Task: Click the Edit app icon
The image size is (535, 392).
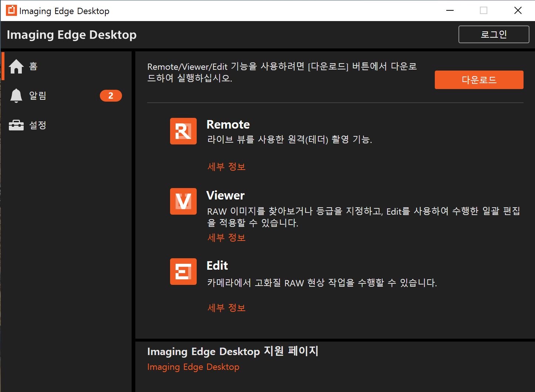Action: click(x=183, y=272)
